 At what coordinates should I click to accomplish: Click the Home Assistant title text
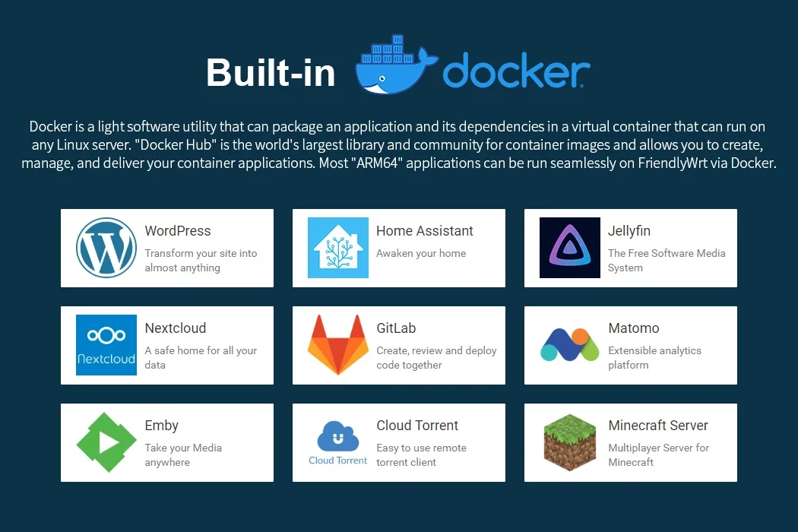(x=424, y=231)
